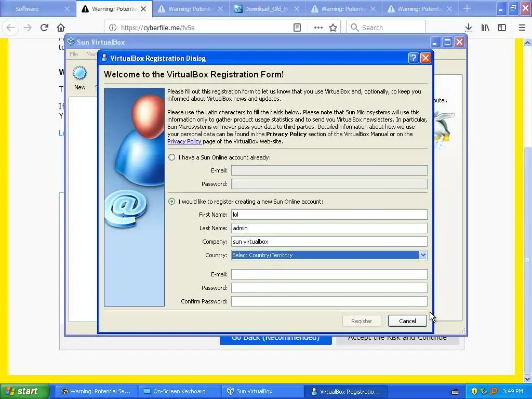The image size is (532, 399).
Task: Bookmark this page with the star icon
Action: click(x=333, y=28)
